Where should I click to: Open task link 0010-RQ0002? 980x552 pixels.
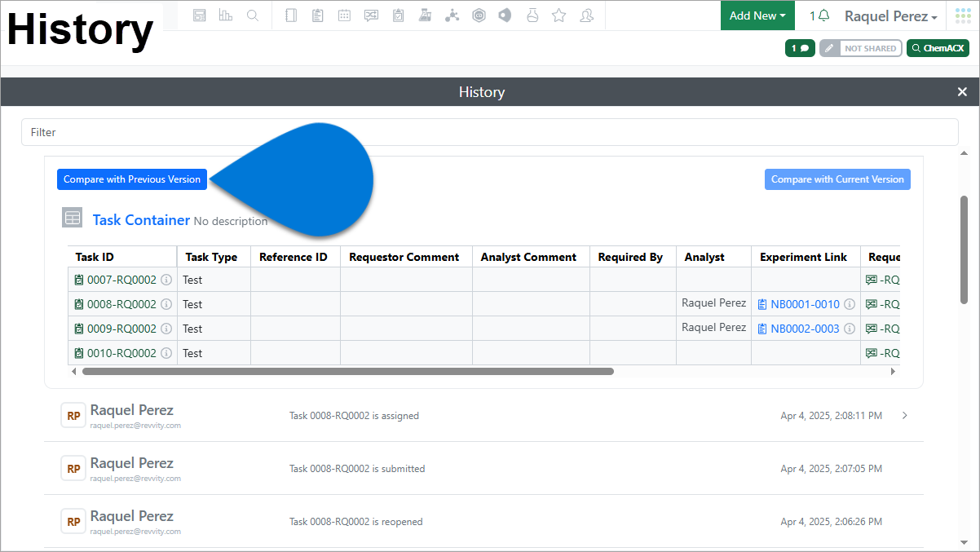pyautogui.click(x=121, y=353)
